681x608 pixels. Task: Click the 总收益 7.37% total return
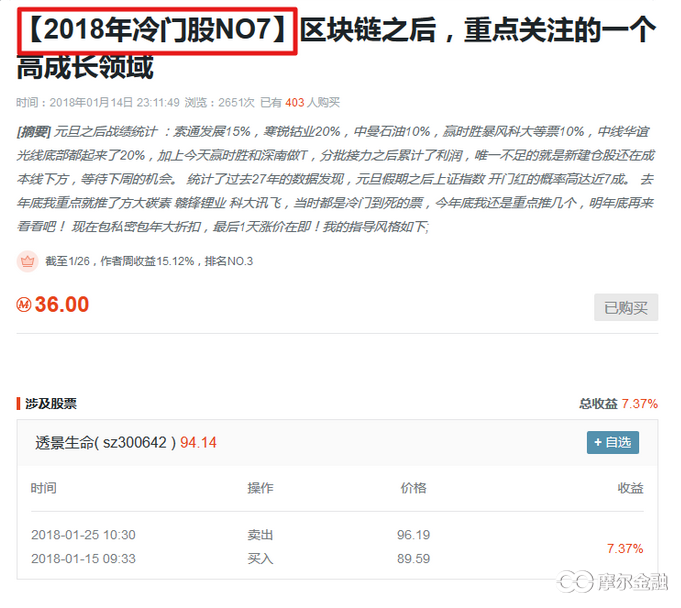click(x=618, y=403)
